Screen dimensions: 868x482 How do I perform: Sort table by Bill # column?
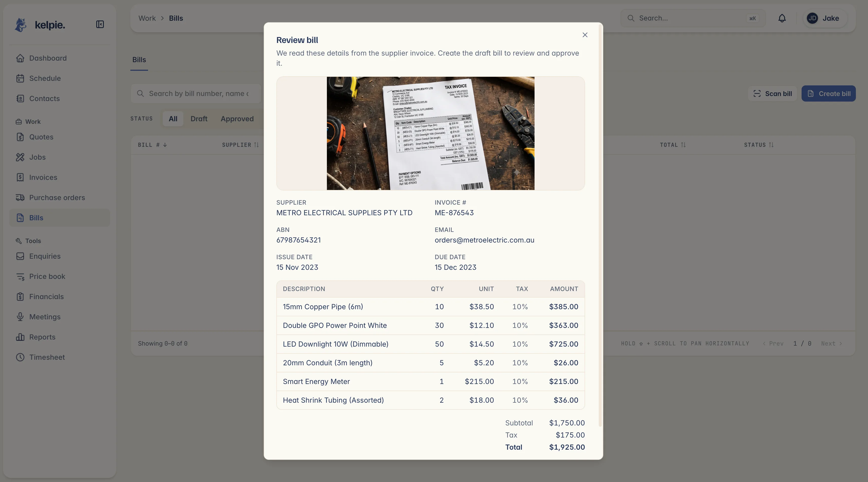[152, 145]
